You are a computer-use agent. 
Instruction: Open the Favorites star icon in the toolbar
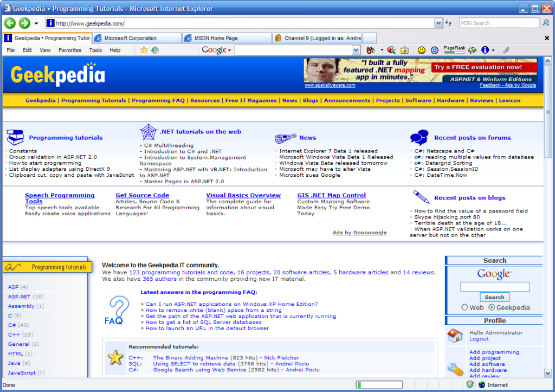(143, 50)
